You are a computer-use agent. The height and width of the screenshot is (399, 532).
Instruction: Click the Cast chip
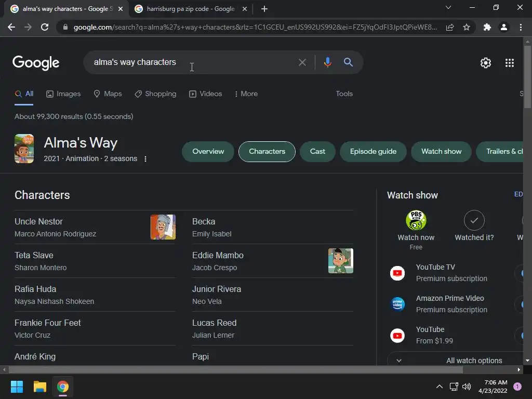pos(317,152)
